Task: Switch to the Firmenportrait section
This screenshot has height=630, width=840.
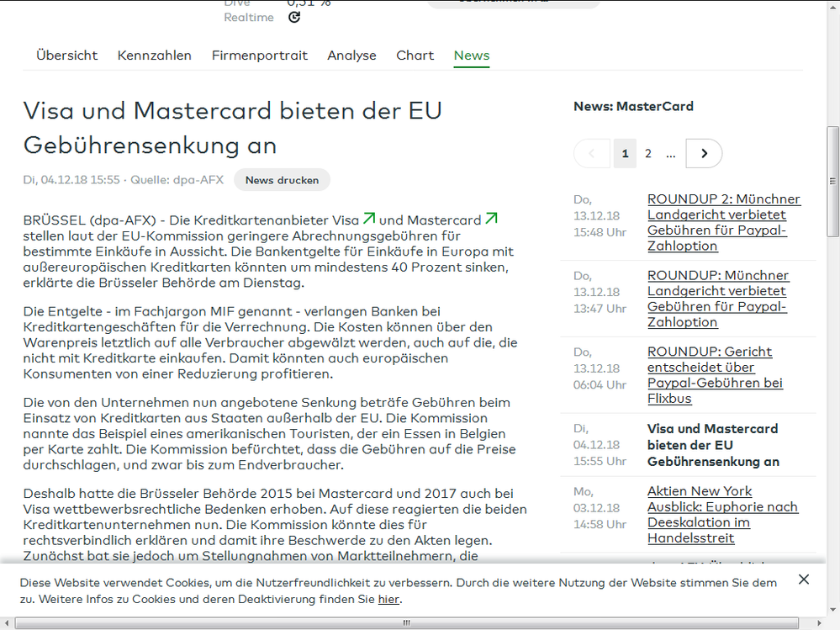Action: pyautogui.click(x=259, y=56)
